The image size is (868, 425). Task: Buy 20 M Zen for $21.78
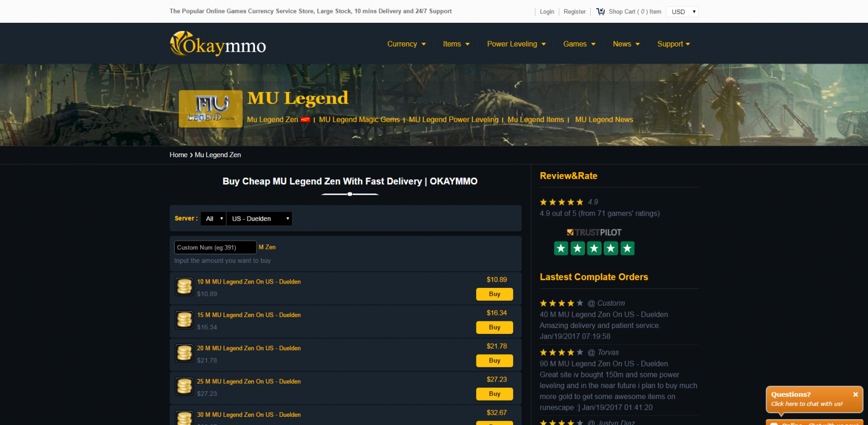point(495,360)
